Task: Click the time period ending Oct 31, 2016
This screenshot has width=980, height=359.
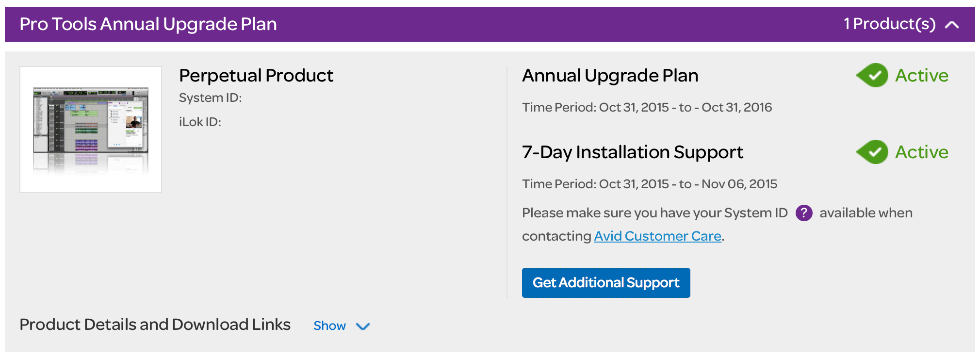Action: tap(647, 107)
